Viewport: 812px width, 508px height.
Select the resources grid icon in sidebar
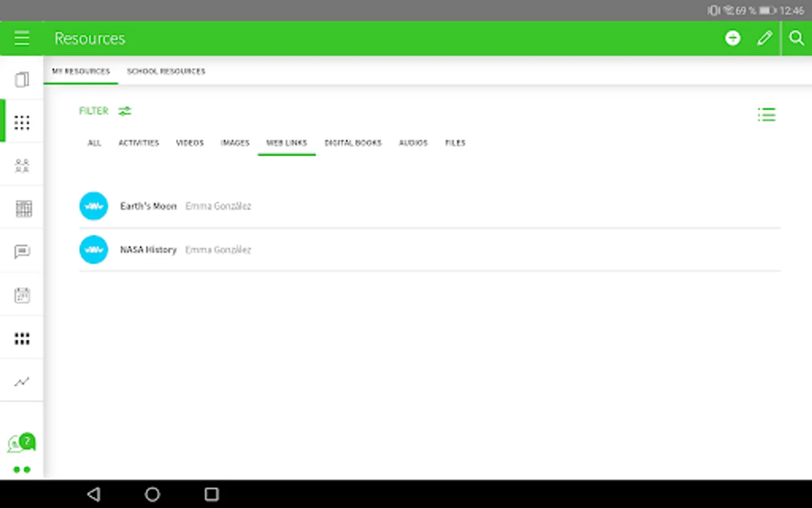[22, 122]
